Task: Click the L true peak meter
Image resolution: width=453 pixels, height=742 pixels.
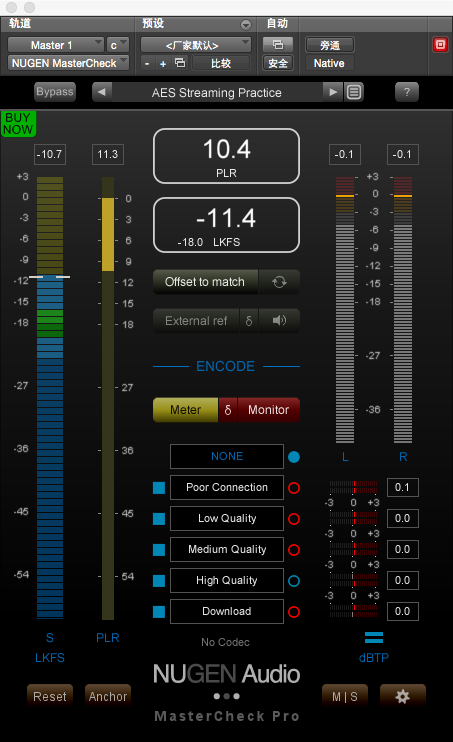Action: point(345,310)
